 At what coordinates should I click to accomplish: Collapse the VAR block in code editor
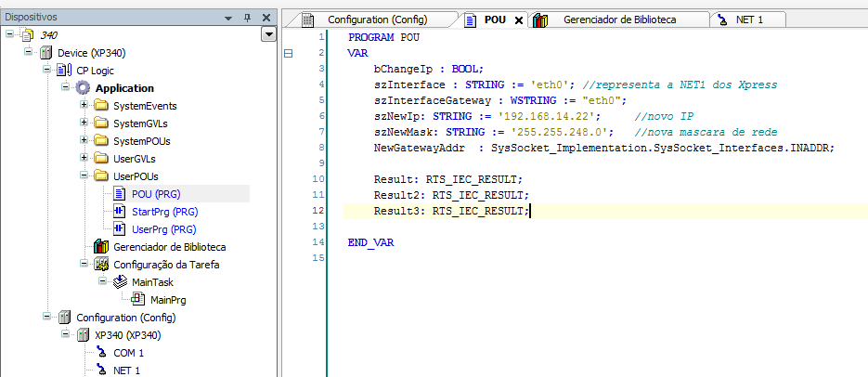(288, 54)
